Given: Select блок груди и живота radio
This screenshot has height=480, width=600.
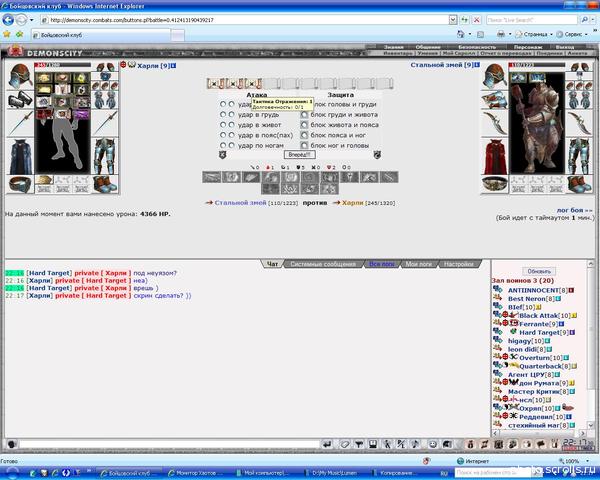Looking at the screenshot, I should [x=304, y=114].
